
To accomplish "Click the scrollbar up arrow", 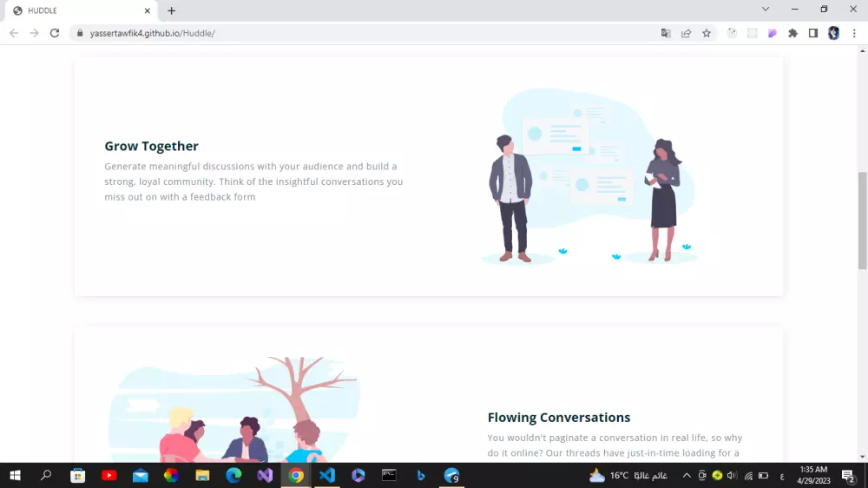I will [x=862, y=50].
